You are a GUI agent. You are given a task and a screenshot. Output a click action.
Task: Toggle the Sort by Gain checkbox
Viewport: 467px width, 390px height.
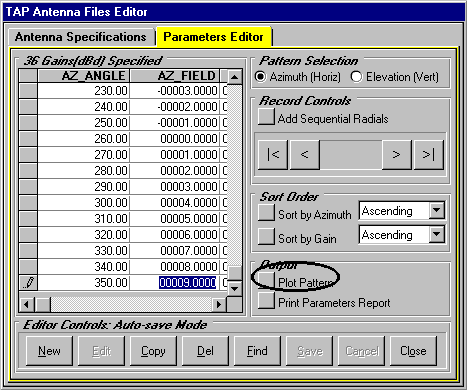266,236
